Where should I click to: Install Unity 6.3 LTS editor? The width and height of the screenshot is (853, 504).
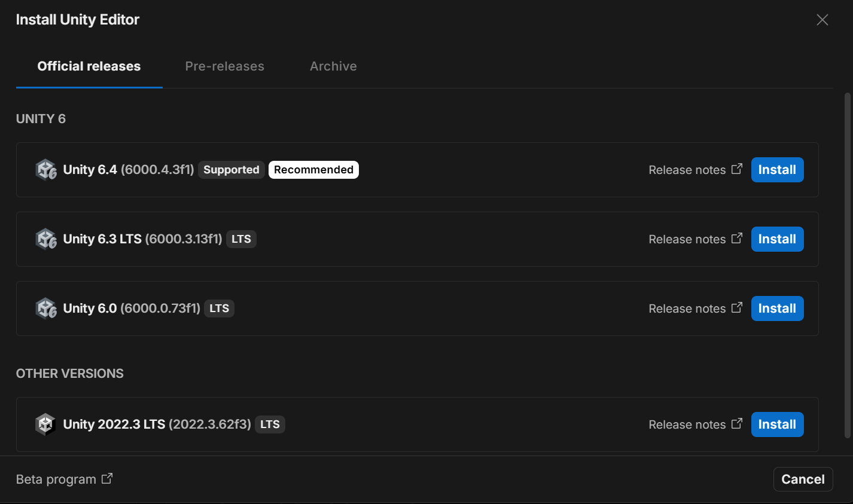click(x=777, y=239)
